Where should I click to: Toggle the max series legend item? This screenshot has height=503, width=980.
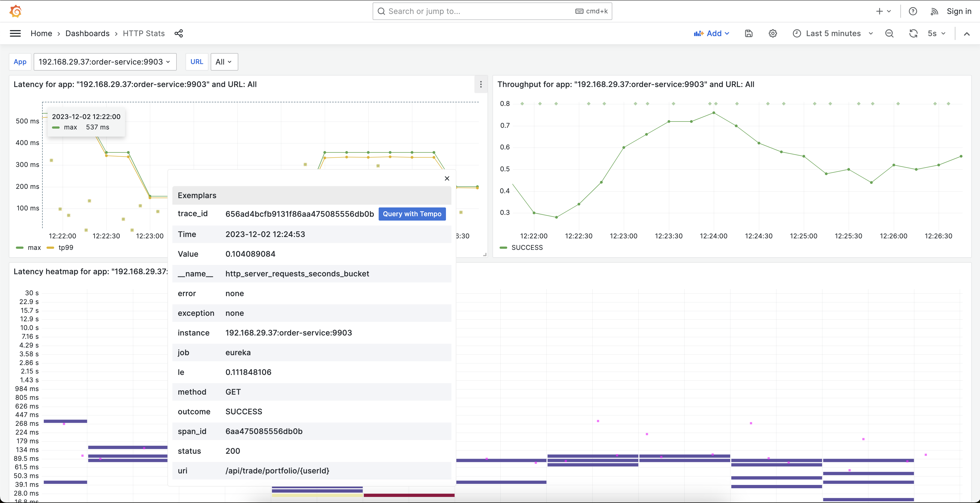click(34, 248)
